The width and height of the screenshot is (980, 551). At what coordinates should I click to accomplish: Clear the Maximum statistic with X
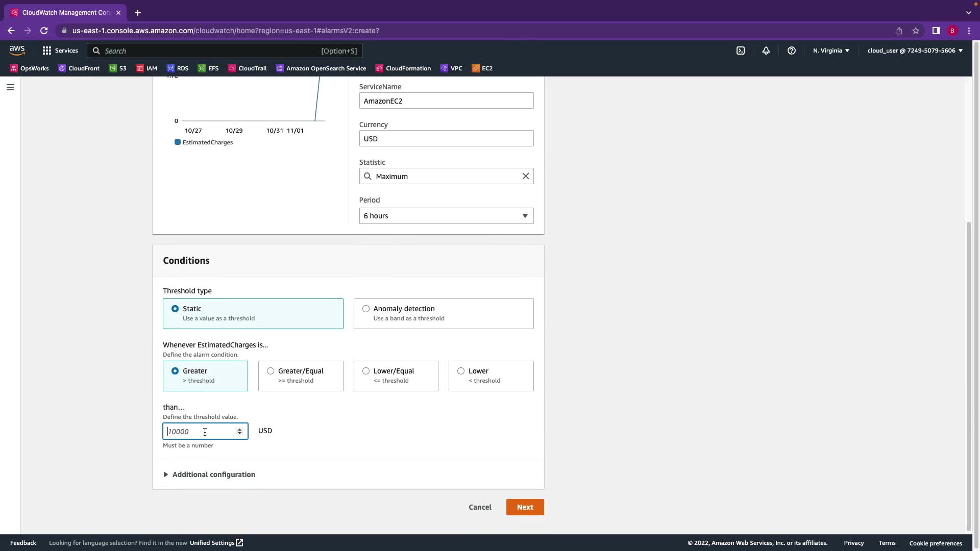coord(525,176)
